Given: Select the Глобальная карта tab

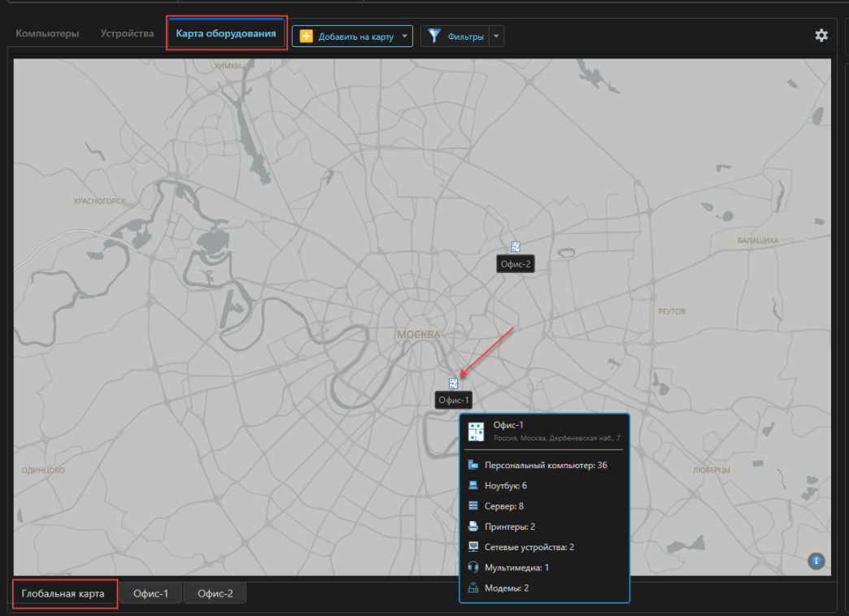Looking at the screenshot, I should 63,593.
